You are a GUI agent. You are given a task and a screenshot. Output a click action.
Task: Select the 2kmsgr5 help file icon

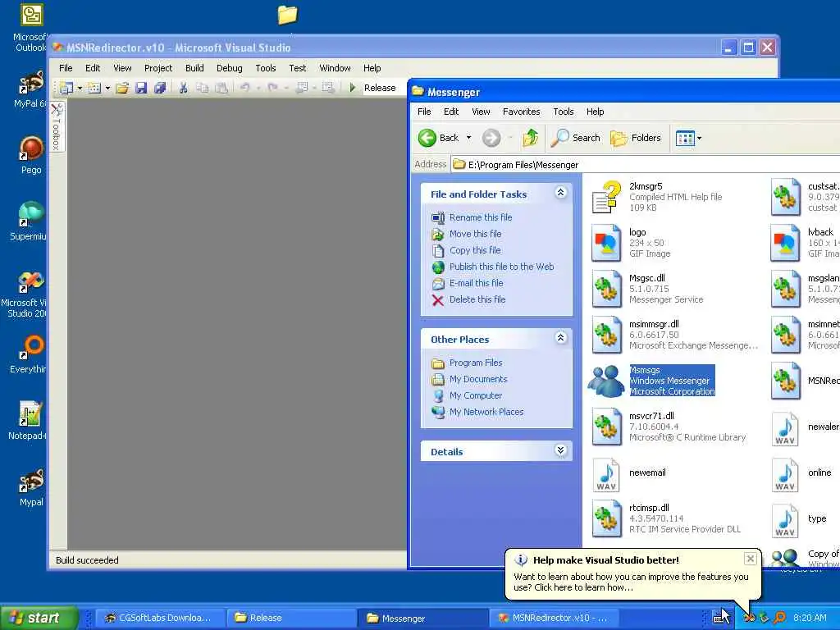[x=606, y=197]
